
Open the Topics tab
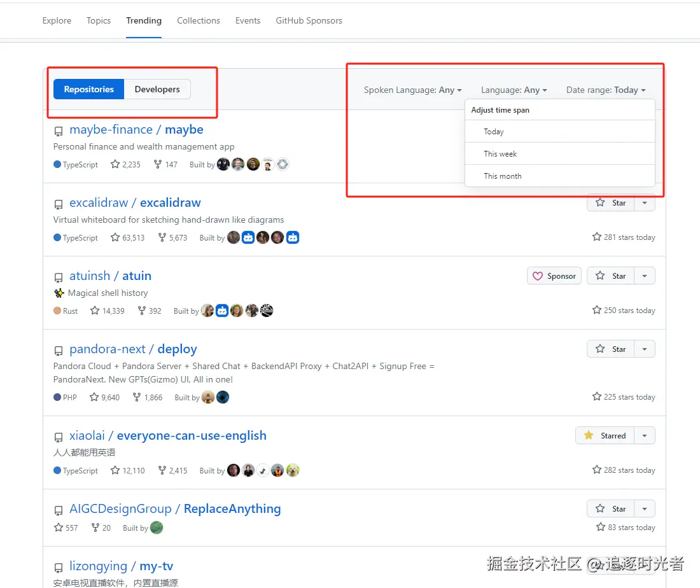99,20
